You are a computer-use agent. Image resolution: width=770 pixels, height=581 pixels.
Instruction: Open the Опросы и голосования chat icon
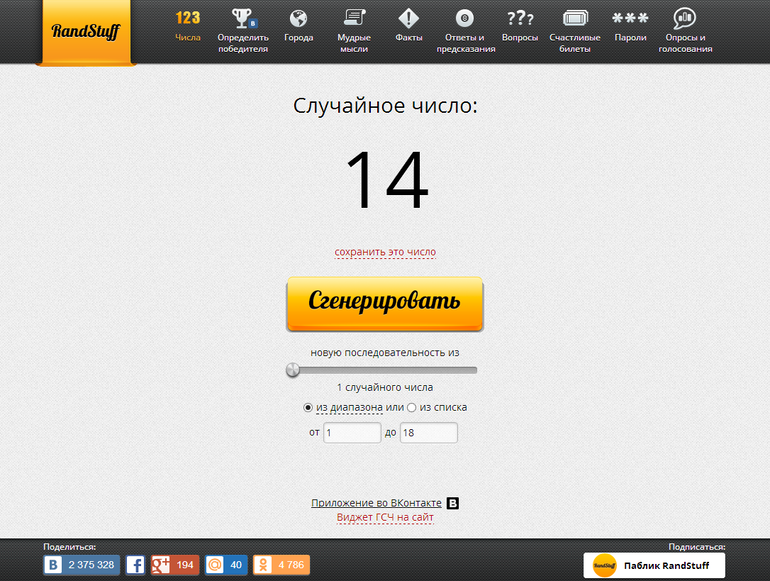[685, 18]
